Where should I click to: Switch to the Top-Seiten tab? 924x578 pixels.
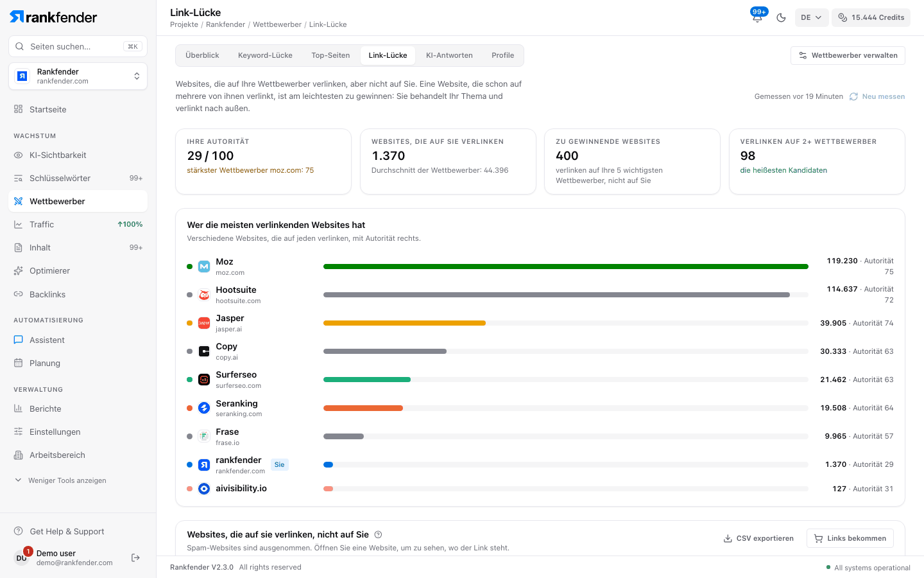coord(330,55)
